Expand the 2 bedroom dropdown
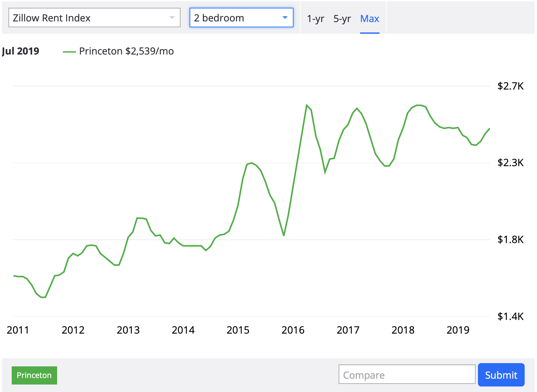 (241, 18)
